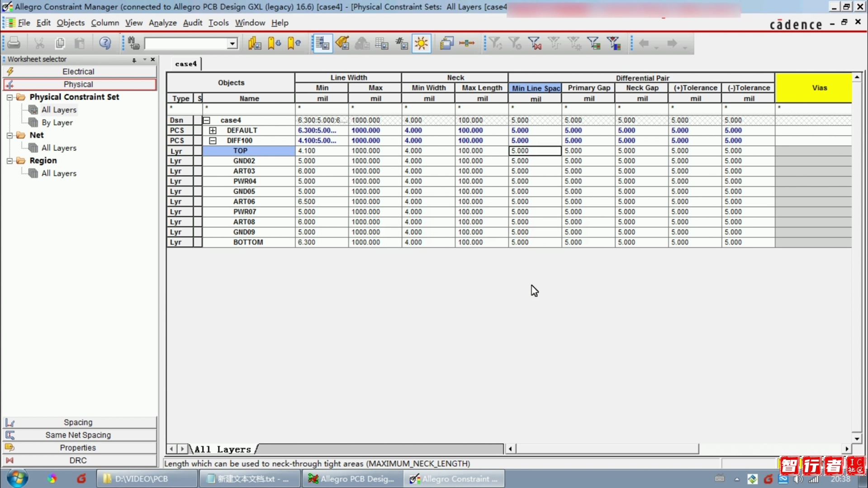Open the Worksheet selector options dropdown arrow
The image size is (868, 488).
point(145,59)
